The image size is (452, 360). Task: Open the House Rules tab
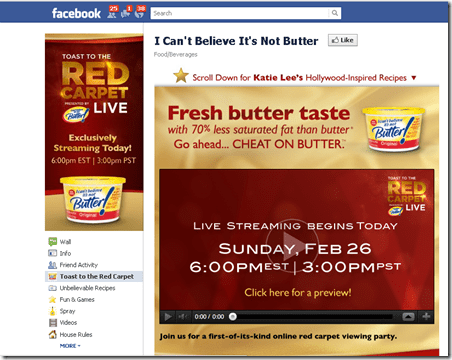point(76,334)
